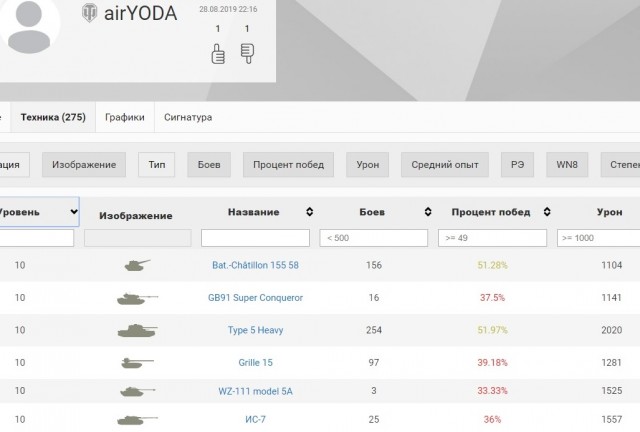
Task: Click the Super Conqueror tank image
Action: tap(137, 298)
